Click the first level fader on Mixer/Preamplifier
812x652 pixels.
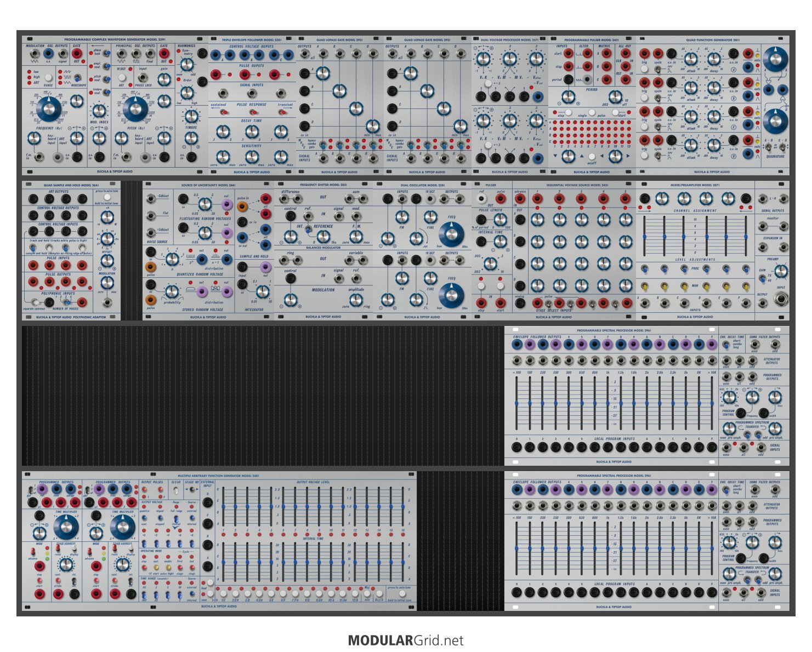[645, 237]
